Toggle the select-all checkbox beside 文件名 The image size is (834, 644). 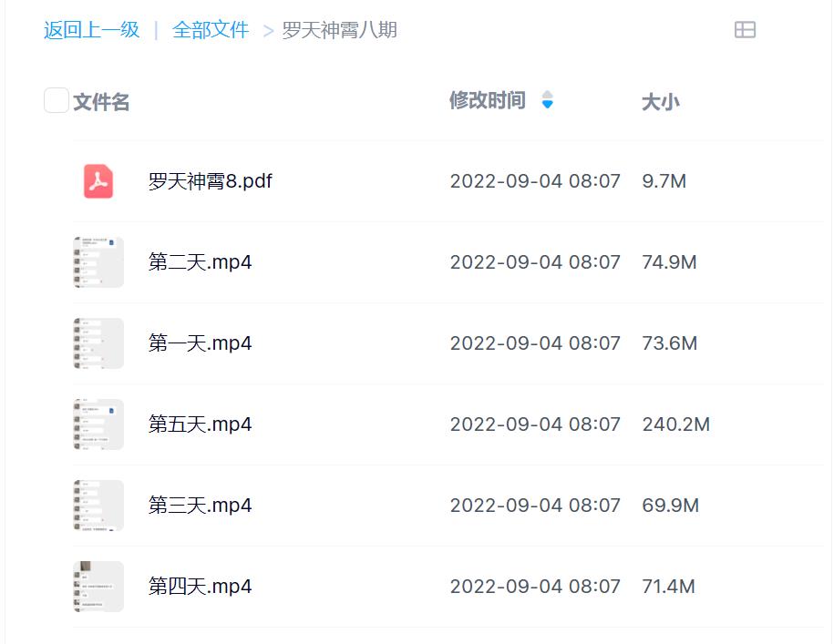pos(56,100)
